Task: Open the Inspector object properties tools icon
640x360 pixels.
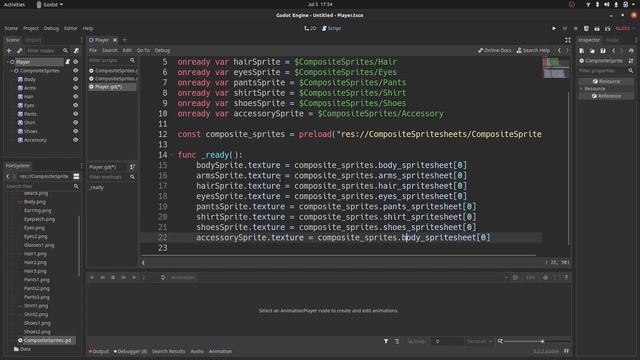Action: click(631, 61)
